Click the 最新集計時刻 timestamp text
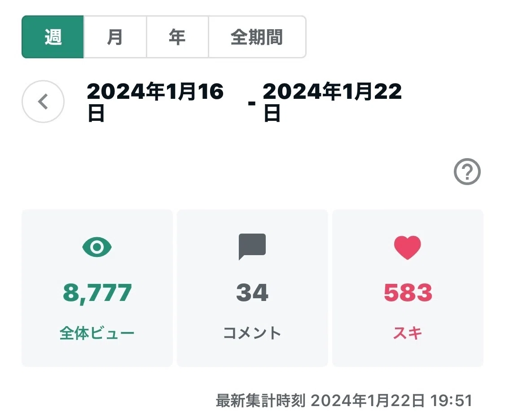The height and width of the screenshot is (420, 505). point(344,401)
